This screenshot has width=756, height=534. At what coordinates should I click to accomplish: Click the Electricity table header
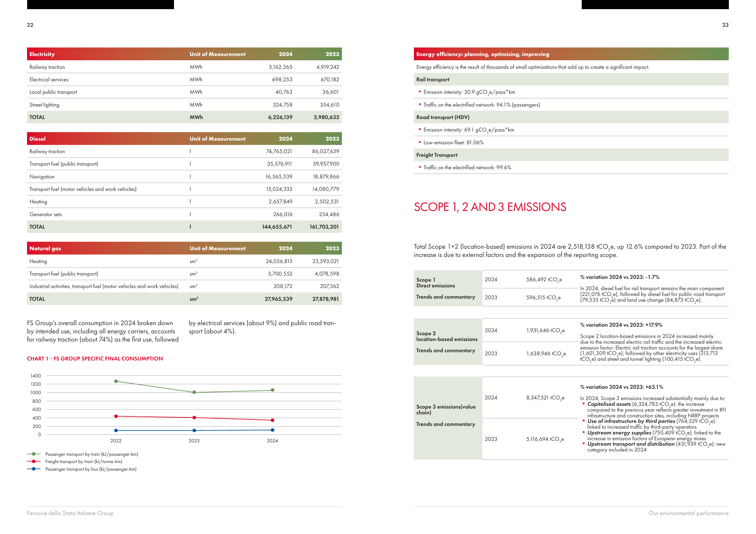click(x=184, y=54)
